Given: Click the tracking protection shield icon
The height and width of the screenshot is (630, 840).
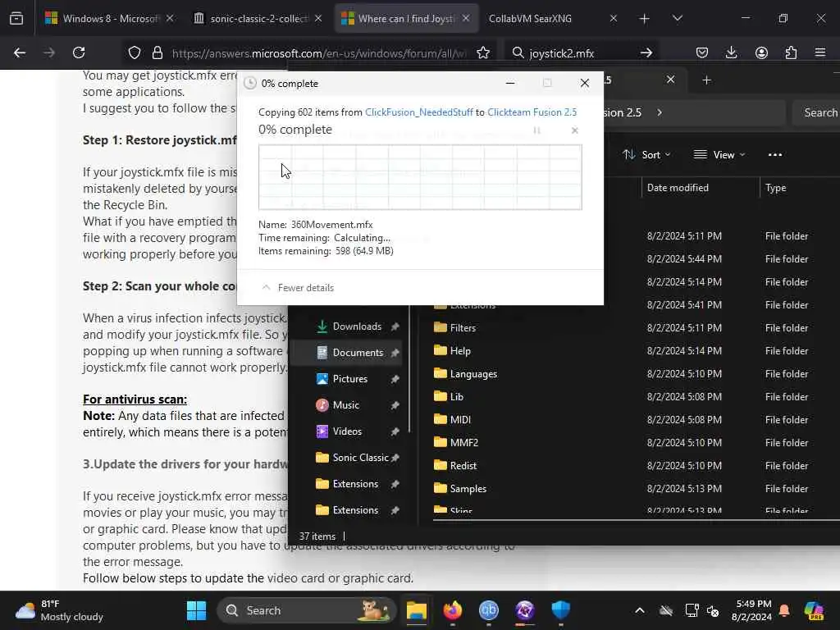Looking at the screenshot, I should click(135, 52).
